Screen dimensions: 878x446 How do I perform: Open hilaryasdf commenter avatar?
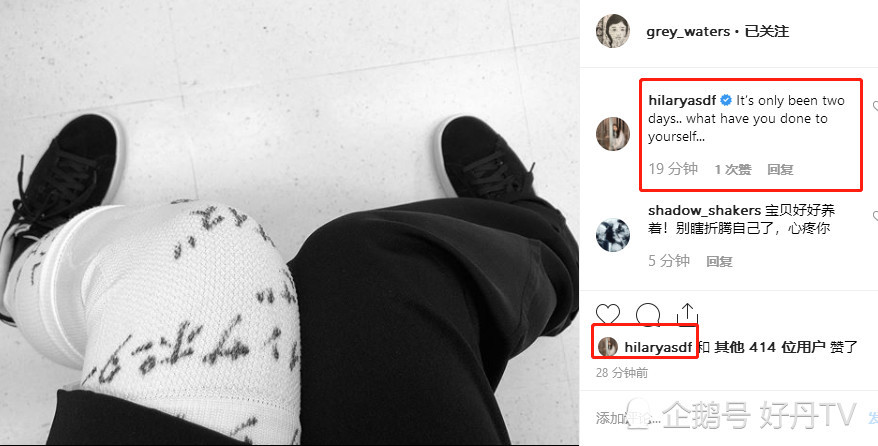click(613, 134)
